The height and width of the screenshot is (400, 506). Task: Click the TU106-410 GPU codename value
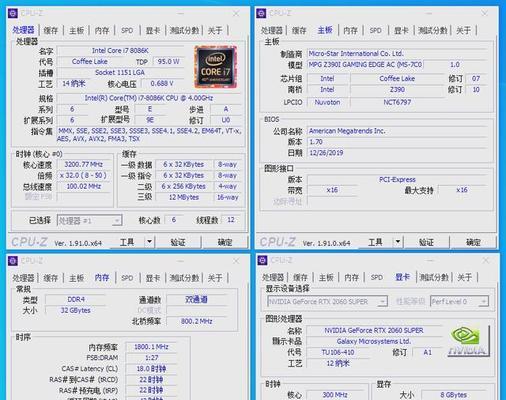pyautogui.click(x=338, y=352)
